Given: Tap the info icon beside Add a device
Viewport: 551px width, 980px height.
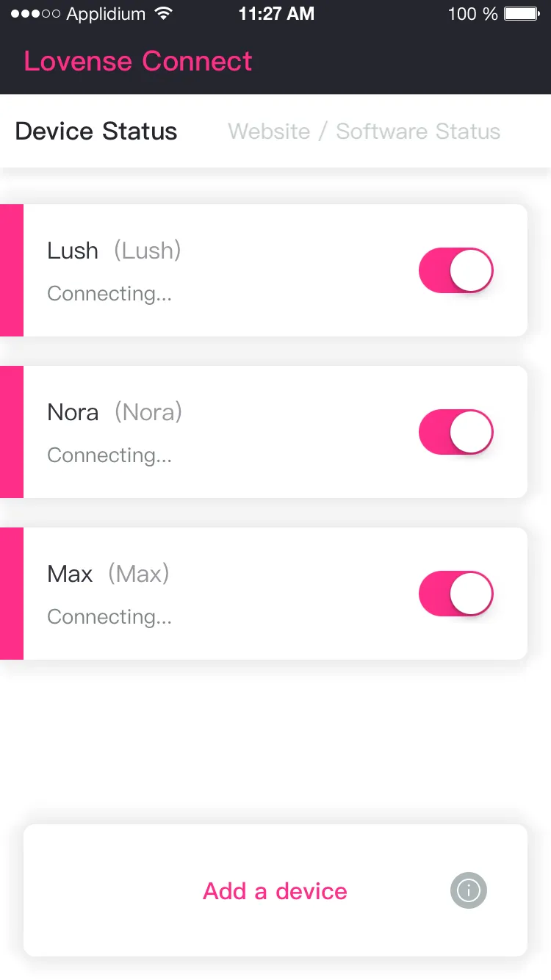Looking at the screenshot, I should (x=468, y=890).
